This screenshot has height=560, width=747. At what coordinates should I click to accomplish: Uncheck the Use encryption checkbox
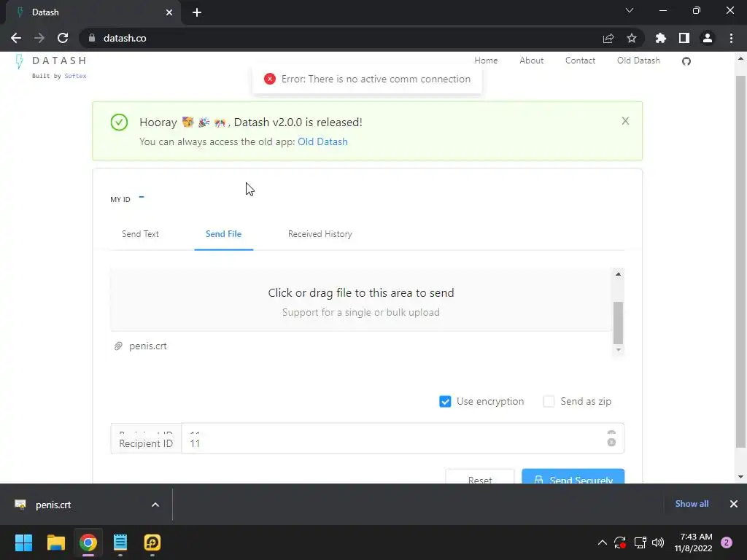(445, 402)
